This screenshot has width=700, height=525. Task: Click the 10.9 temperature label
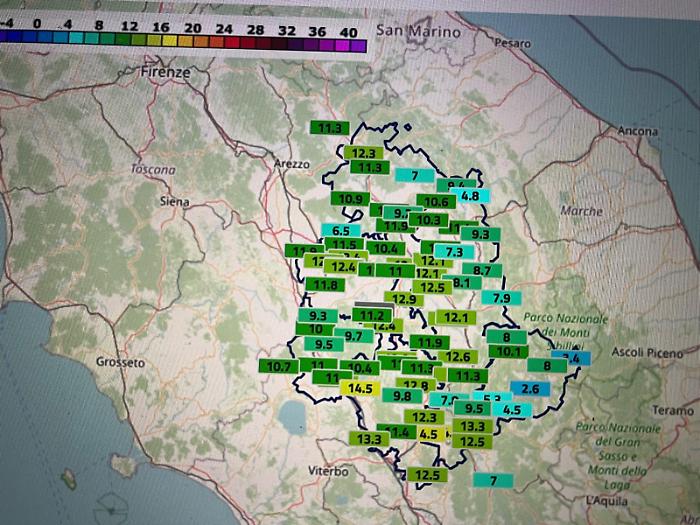pos(351,199)
